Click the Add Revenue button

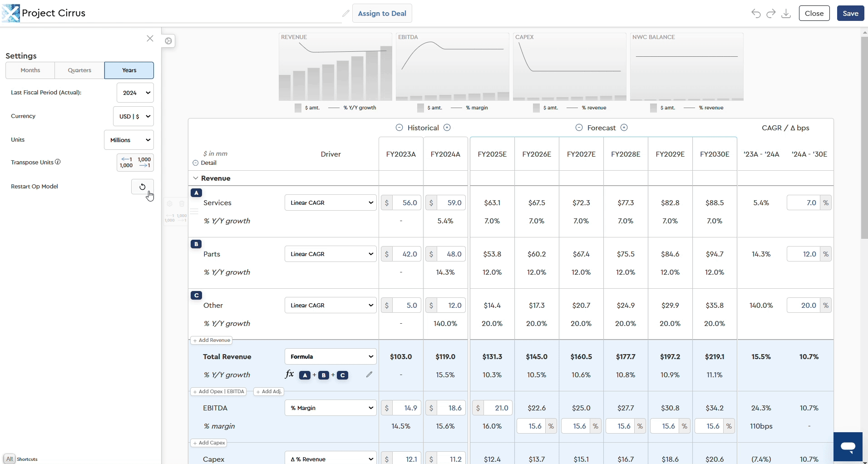pyautogui.click(x=212, y=340)
